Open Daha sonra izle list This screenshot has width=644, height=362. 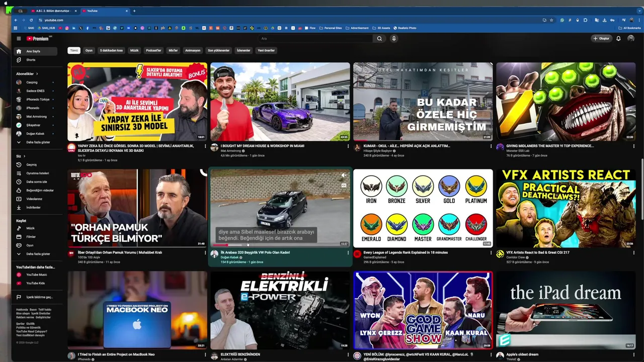36,182
